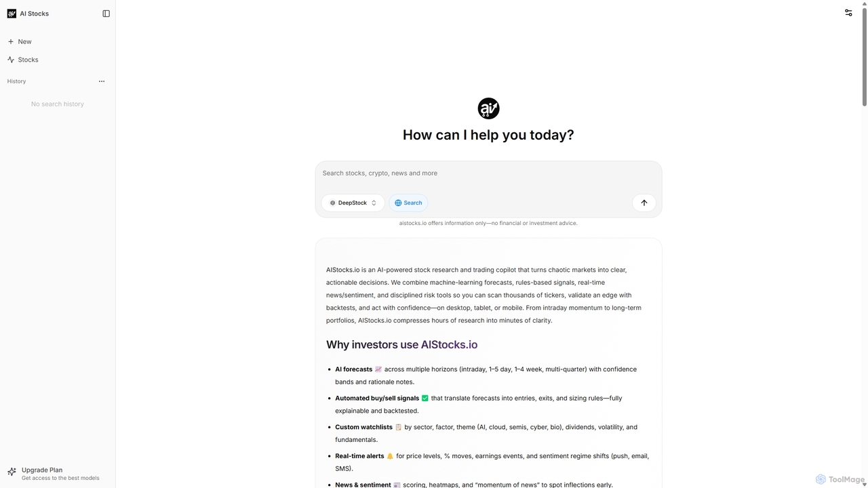868x488 pixels.
Task: Submit the query with the up-arrow button
Action: [x=644, y=203]
